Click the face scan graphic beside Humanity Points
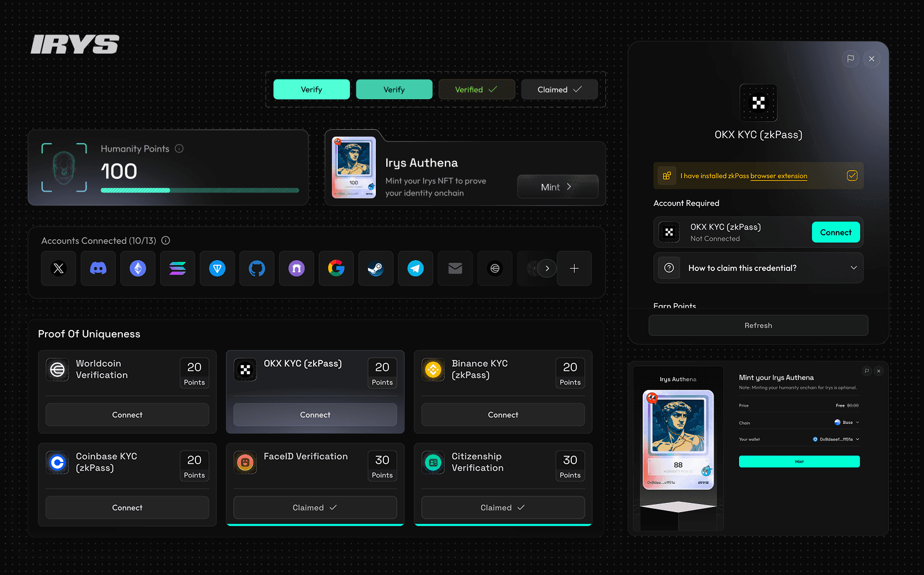924x575 pixels. [64, 167]
